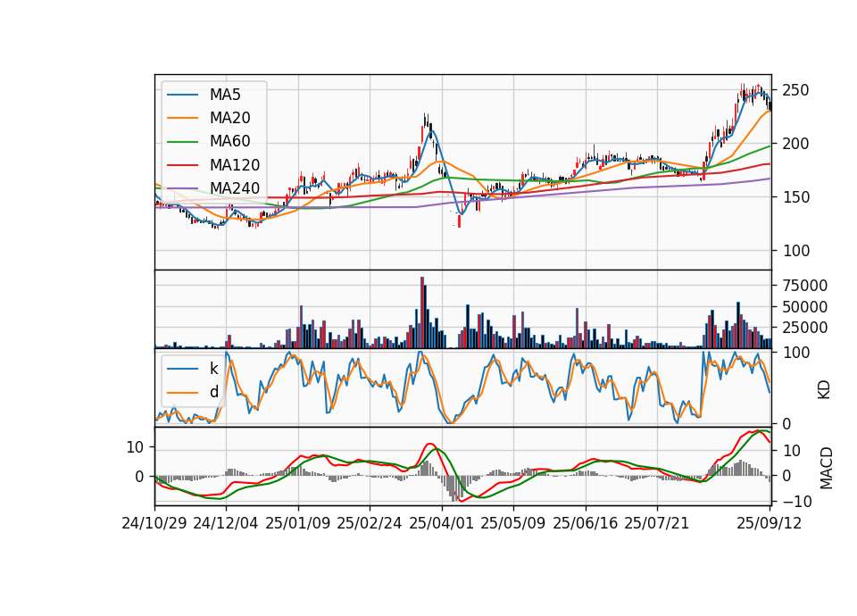This screenshot has width=857, height=616.
Task: Click the orange MA20 legend line sample
Action: pos(182,118)
